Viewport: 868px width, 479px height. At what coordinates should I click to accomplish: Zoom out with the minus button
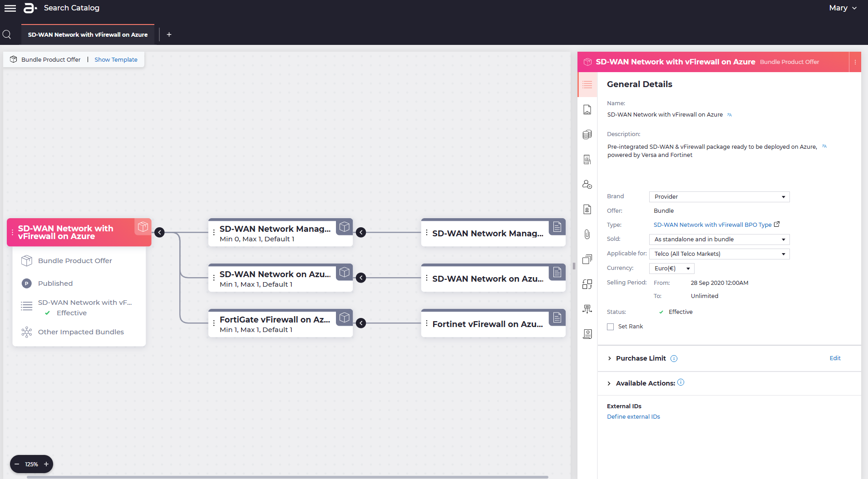[x=17, y=464]
